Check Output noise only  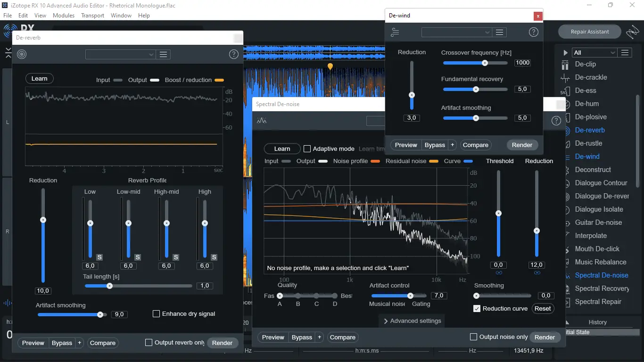coord(473,337)
